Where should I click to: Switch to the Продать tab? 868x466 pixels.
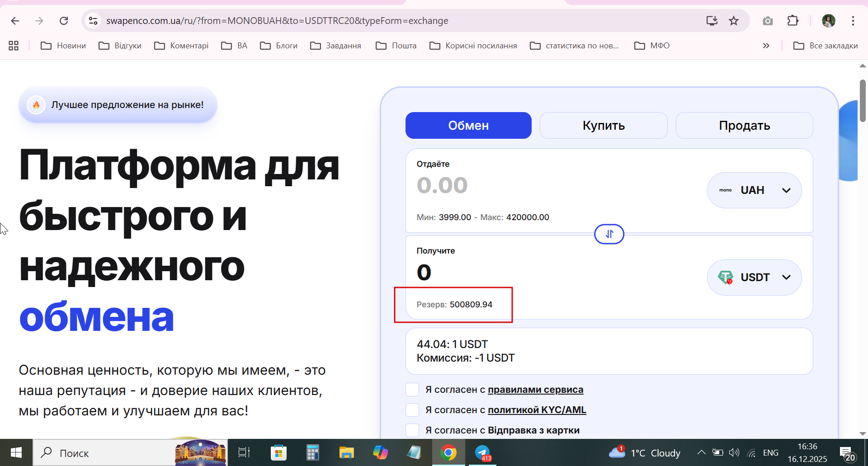(744, 126)
